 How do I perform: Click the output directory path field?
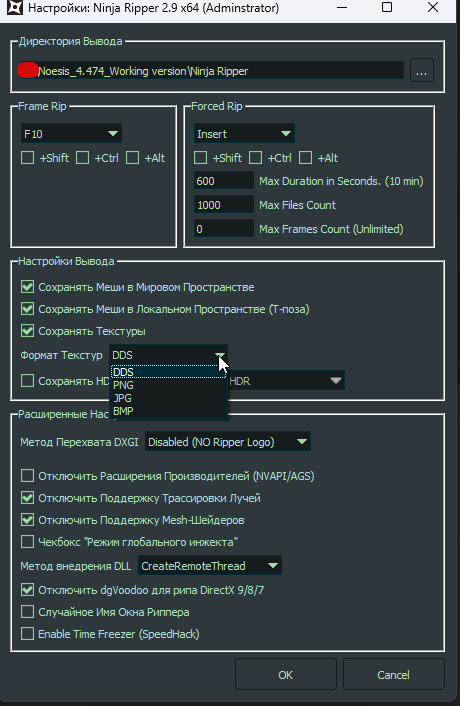pyautogui.click(x=212, y=71)
